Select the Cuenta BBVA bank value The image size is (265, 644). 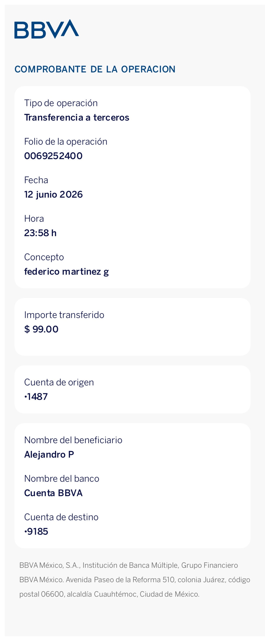pyautogui.click(x=53, y=493)
